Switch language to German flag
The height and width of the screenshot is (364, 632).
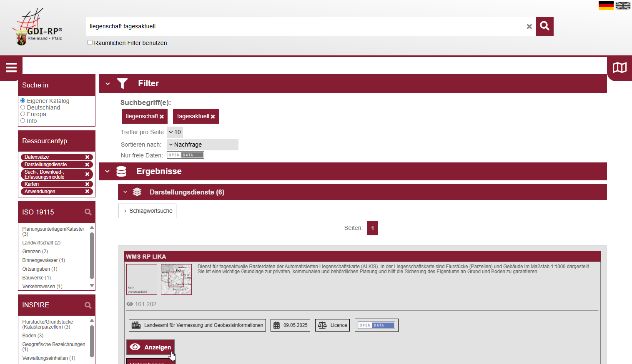coord(606,5)
